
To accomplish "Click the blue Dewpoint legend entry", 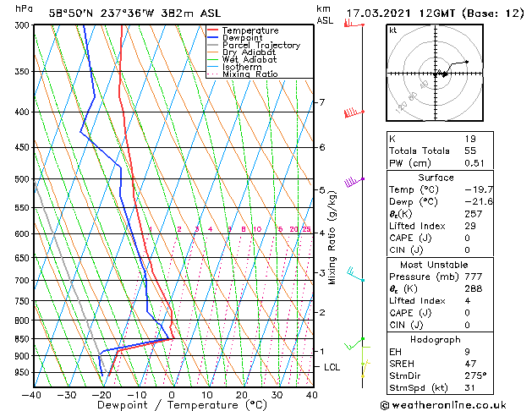I will click(235, 38).
